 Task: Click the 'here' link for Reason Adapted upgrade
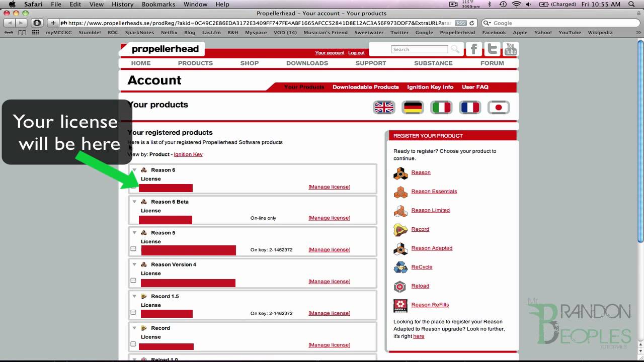(x=419, y=336)
